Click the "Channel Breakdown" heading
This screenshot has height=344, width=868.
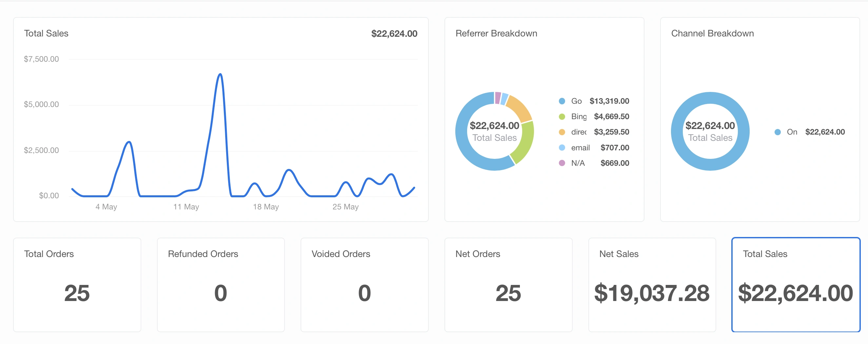pos(712,33)
